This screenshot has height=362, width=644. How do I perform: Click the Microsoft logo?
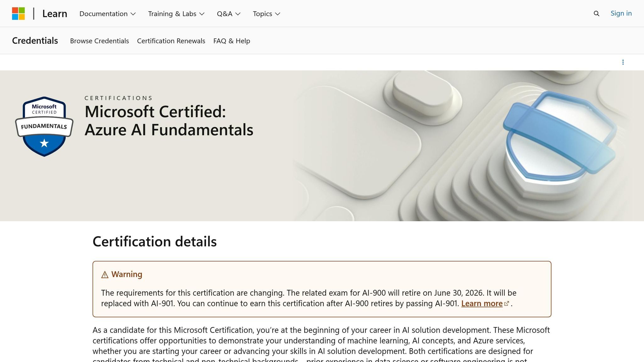click(x=18, y=14)
